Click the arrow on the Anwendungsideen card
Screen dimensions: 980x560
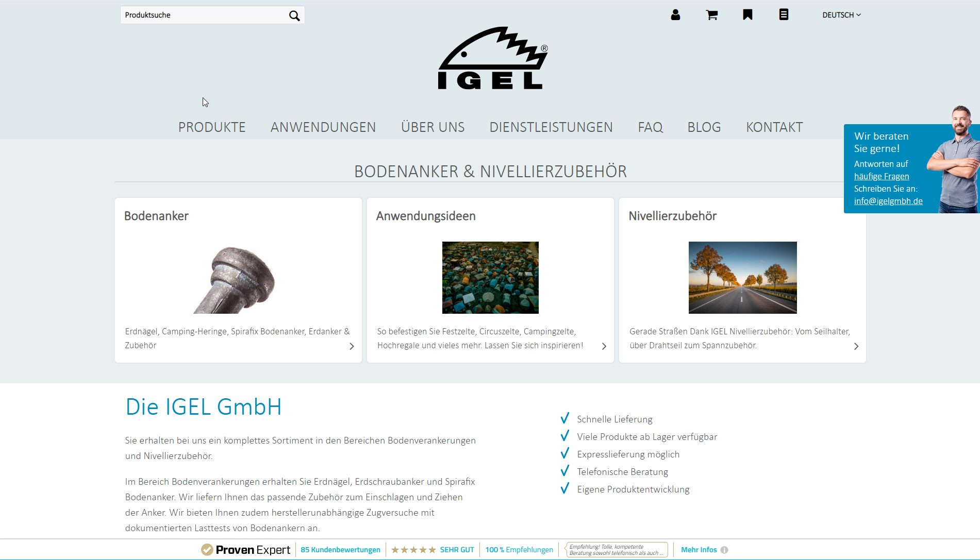(x=604, y=346)
